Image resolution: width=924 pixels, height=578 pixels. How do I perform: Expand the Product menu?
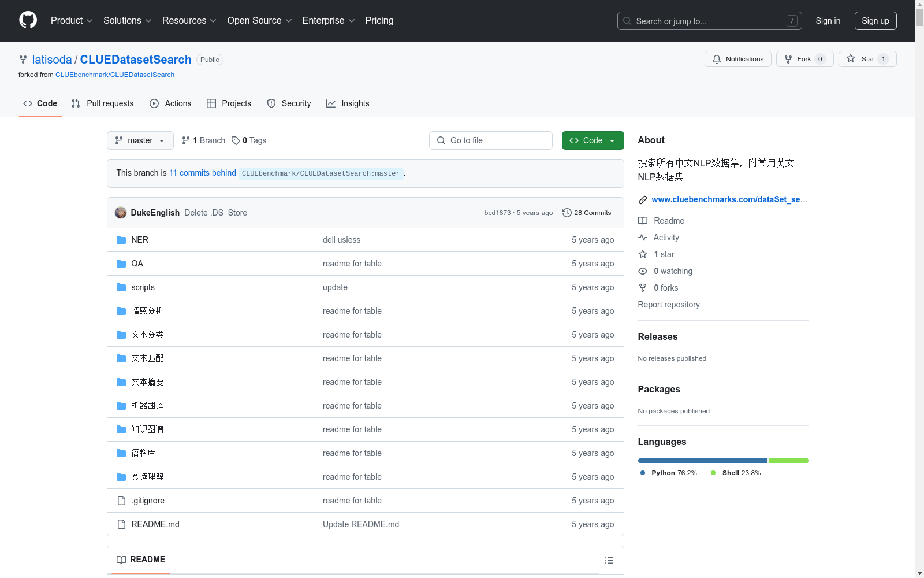point(72,20)
